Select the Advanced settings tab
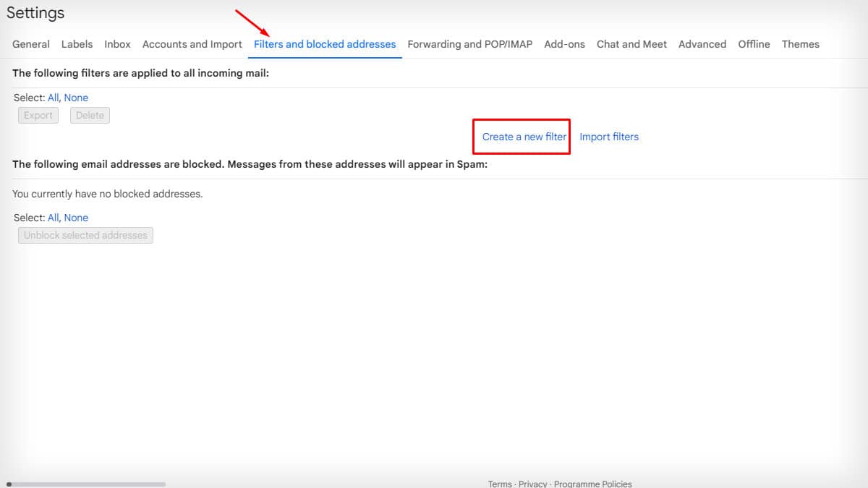 702,44
